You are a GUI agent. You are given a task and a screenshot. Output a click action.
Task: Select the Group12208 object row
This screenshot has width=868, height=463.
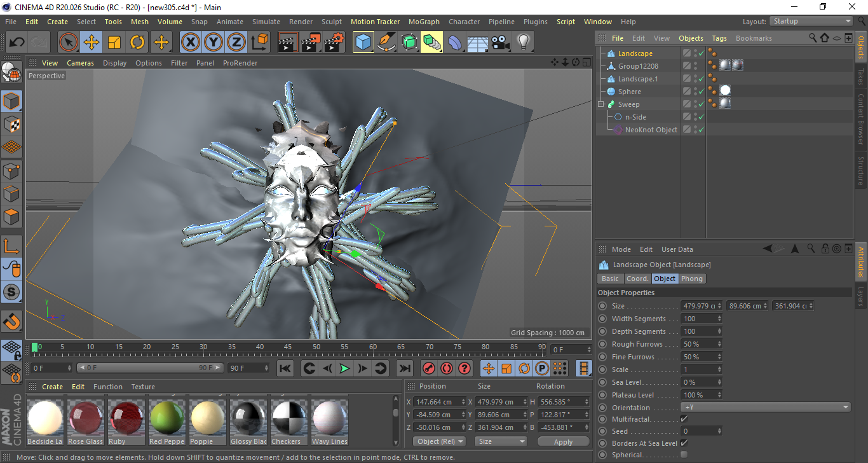(638, 66)
